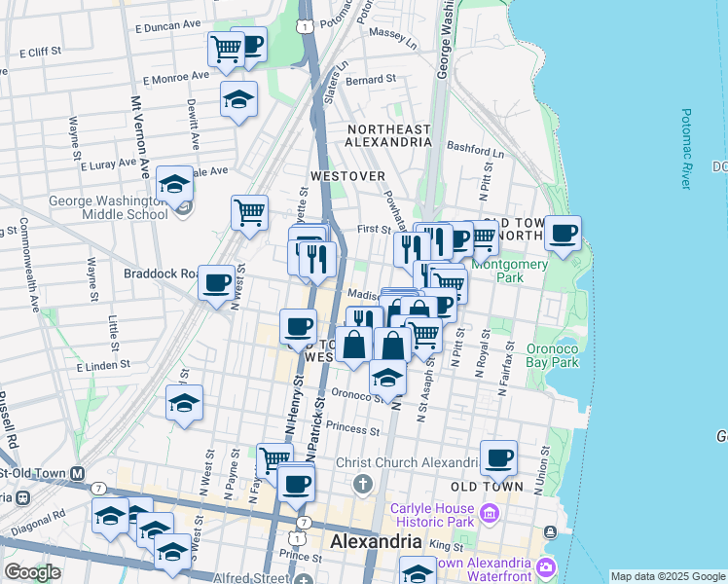This screenshot has height=584, width=728.
Task: Click the coffee cup marker above Old Town label
Action: tap(498, 458)
